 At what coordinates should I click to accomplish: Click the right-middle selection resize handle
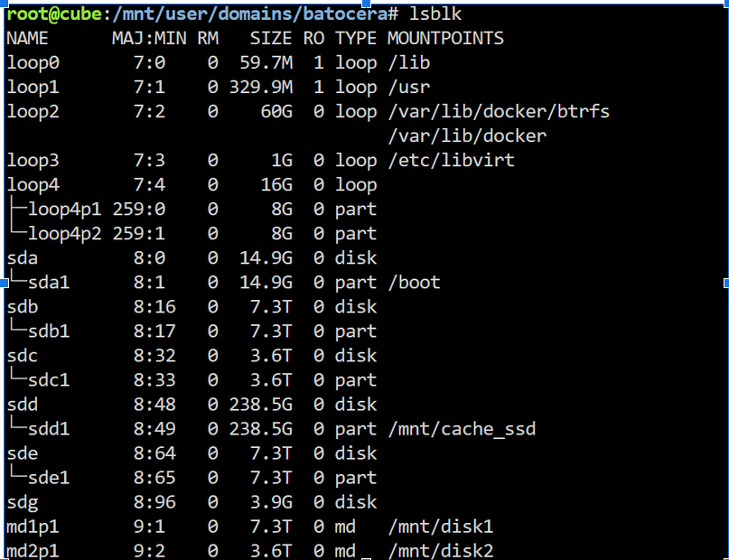pos(726,283)
